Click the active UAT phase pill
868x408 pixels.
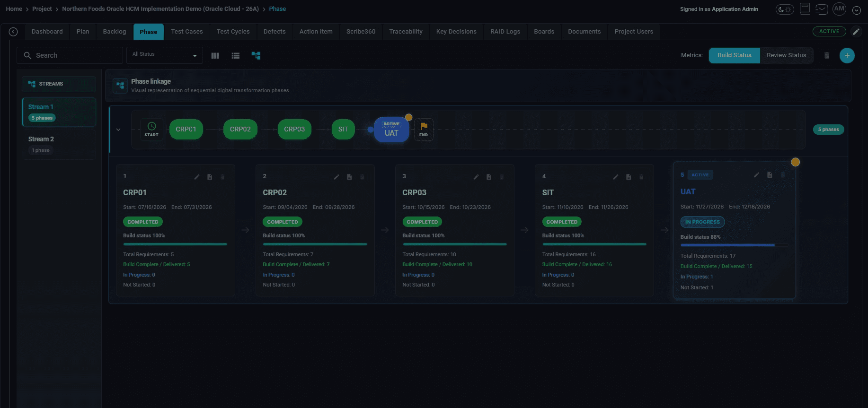point(391,130)
